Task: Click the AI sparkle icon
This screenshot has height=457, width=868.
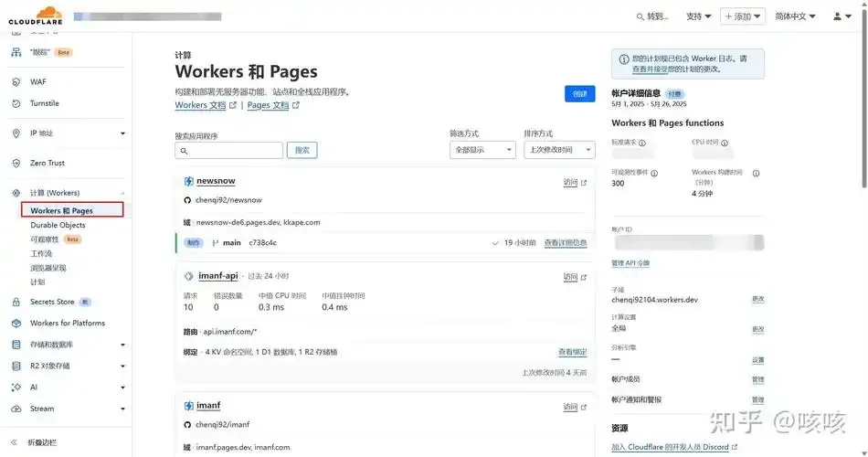Action: coord(16,388)
